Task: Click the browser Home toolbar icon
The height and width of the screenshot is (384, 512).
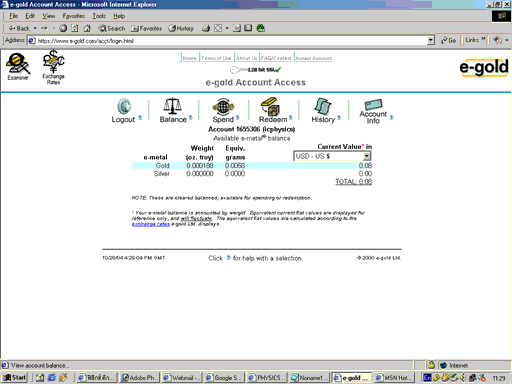Action: [x=87, y=28]
